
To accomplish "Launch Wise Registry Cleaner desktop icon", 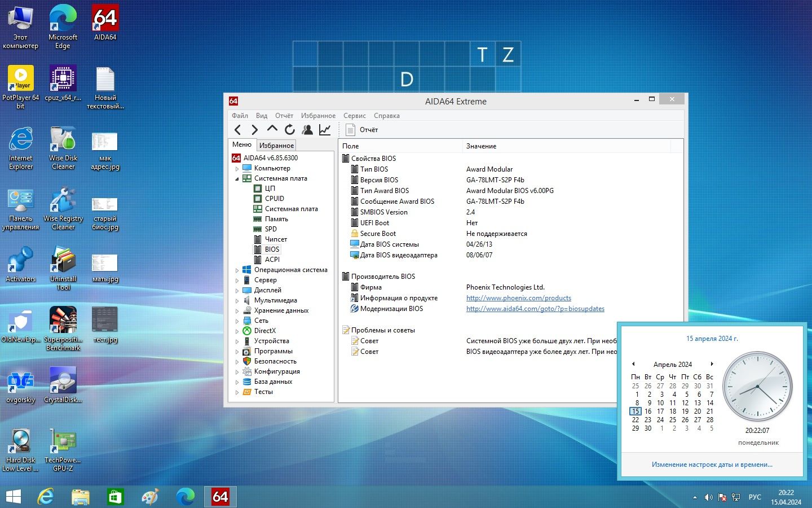I will [x=63, y=208].
